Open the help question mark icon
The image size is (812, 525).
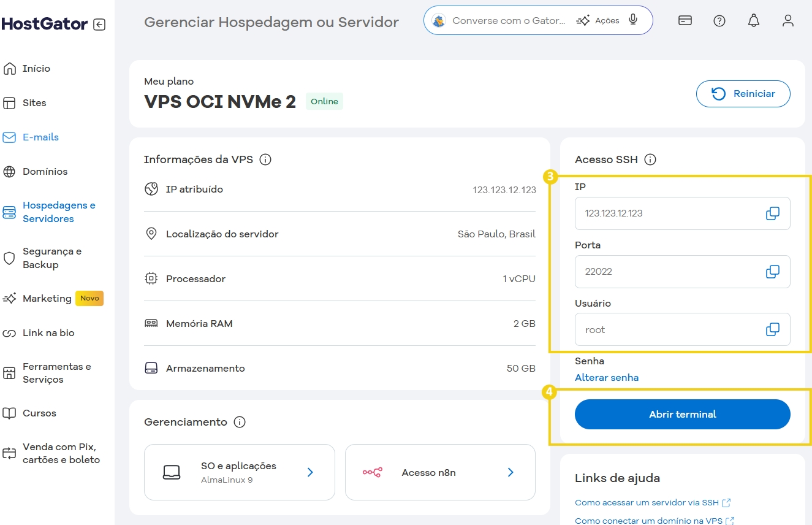pyautogui.click(x=719, y=20)
